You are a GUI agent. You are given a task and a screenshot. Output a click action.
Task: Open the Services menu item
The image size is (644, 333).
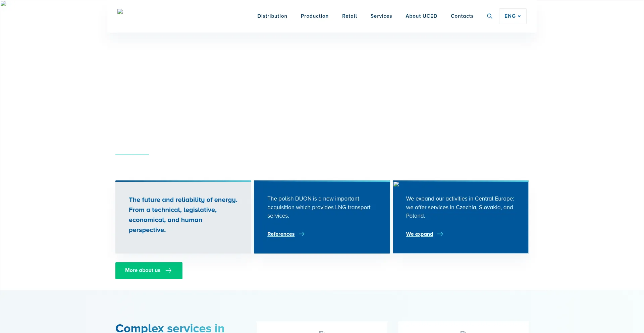coord(381,16)
